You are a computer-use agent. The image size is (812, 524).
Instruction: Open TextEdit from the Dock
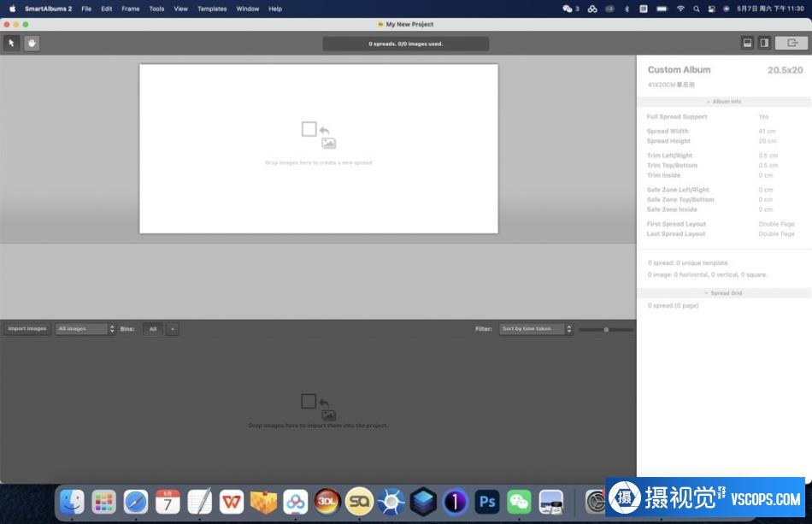pyautogui.click(x=199, y=501)
